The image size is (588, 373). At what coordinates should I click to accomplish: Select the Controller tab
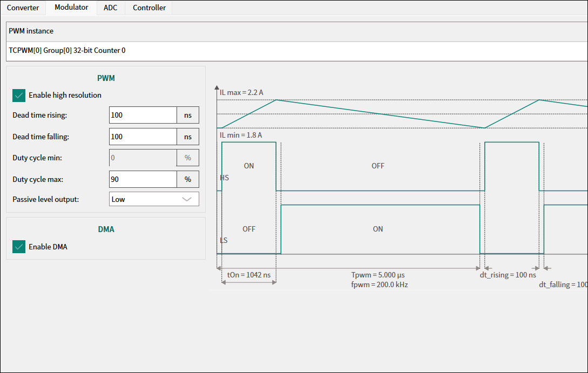(149, 8)
